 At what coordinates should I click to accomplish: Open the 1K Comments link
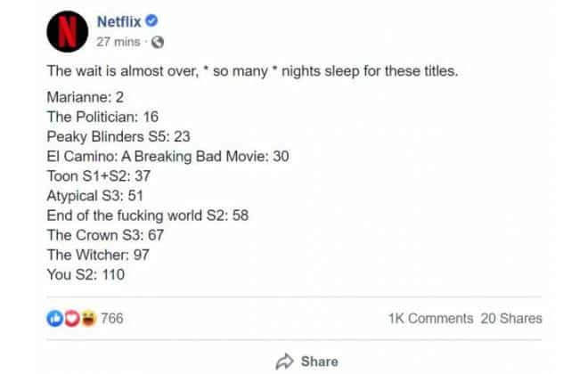(x=431, y=319)
